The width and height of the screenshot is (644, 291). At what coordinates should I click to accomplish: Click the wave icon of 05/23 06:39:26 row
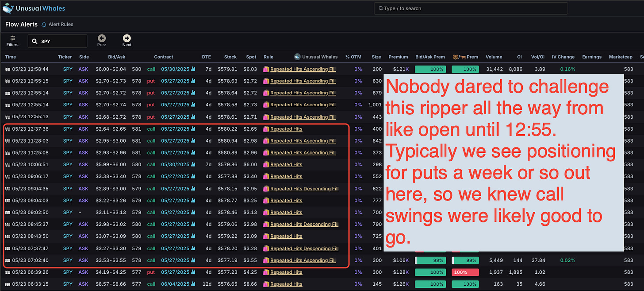point(8,272)
